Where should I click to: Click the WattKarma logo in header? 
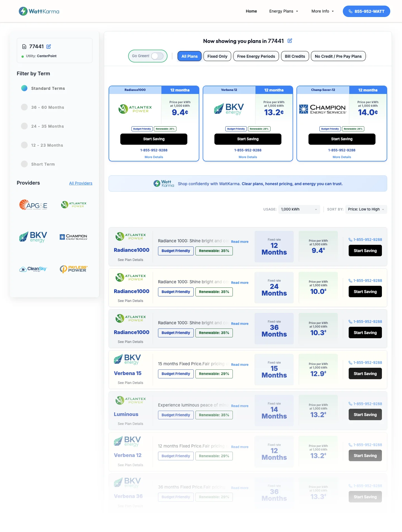[39, 11]
